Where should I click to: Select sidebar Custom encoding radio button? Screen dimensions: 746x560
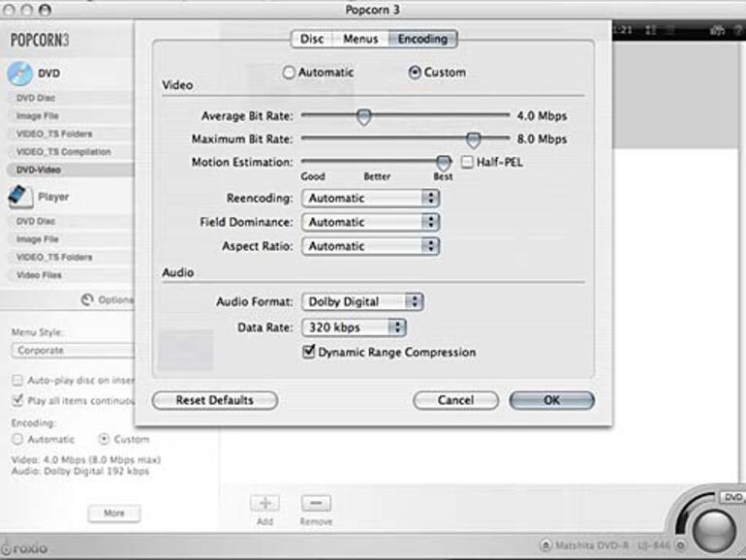tap(104, 439)
